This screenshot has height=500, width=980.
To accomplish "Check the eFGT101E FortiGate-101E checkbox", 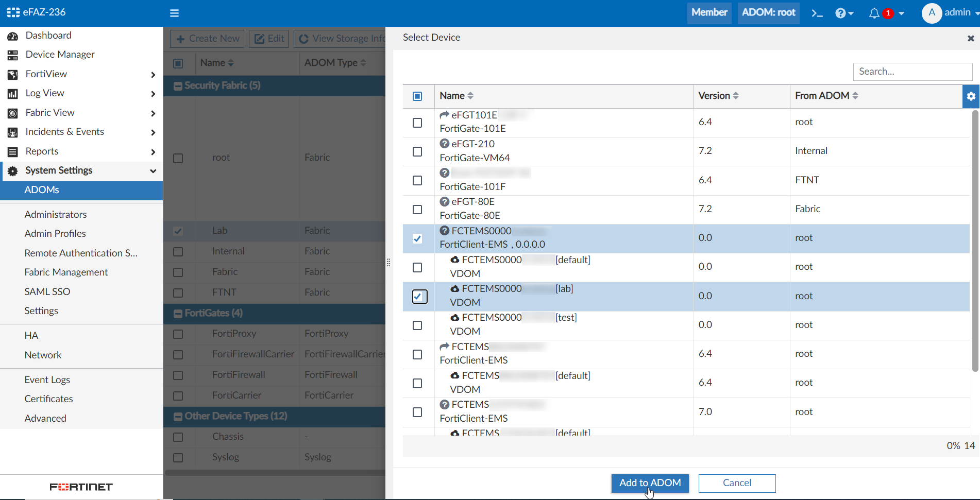I will click(417, 123).
